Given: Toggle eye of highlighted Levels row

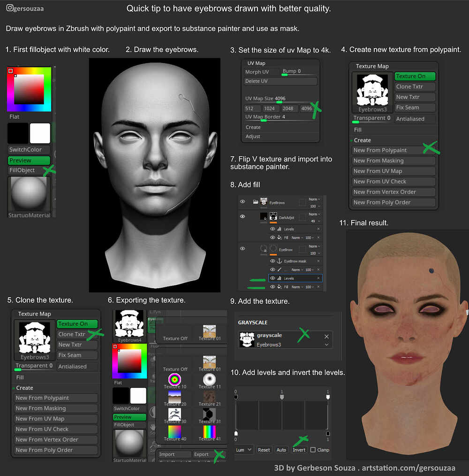Looking at the screenshot, I should [272, 278].
